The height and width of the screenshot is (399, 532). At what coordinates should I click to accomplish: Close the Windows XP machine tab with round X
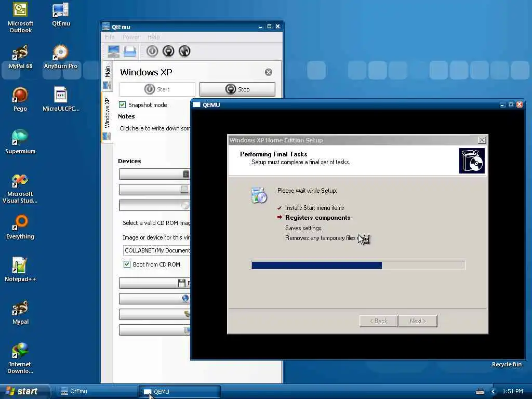coord(269,72)
